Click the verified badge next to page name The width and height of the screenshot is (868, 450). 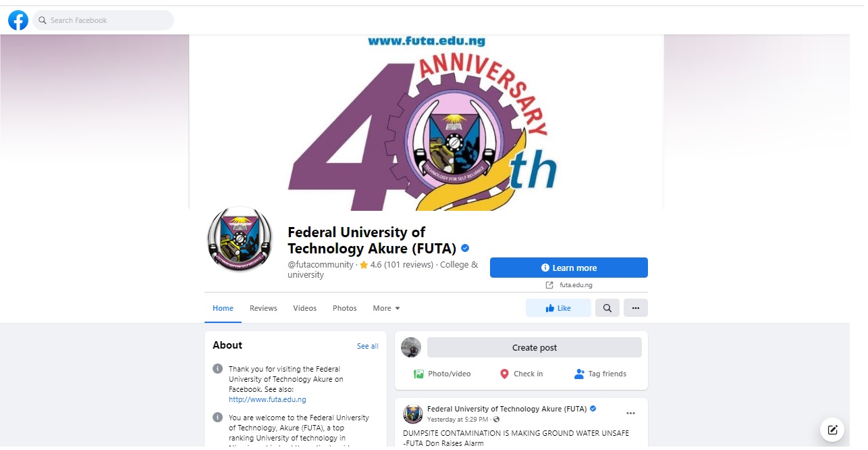point(465,248)
